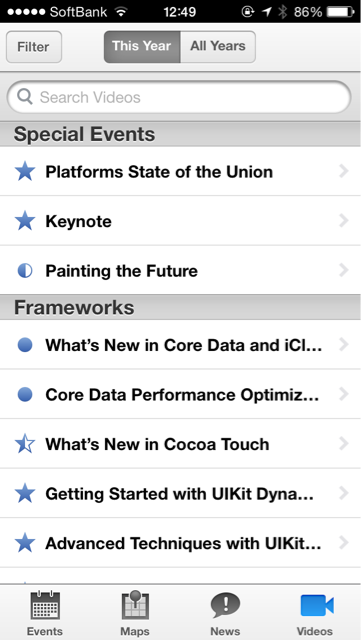Viewport: 361px width, 640px height.
Task: Focus the Search Videos field
Action: pyautogui.click(x=179, y=97)
